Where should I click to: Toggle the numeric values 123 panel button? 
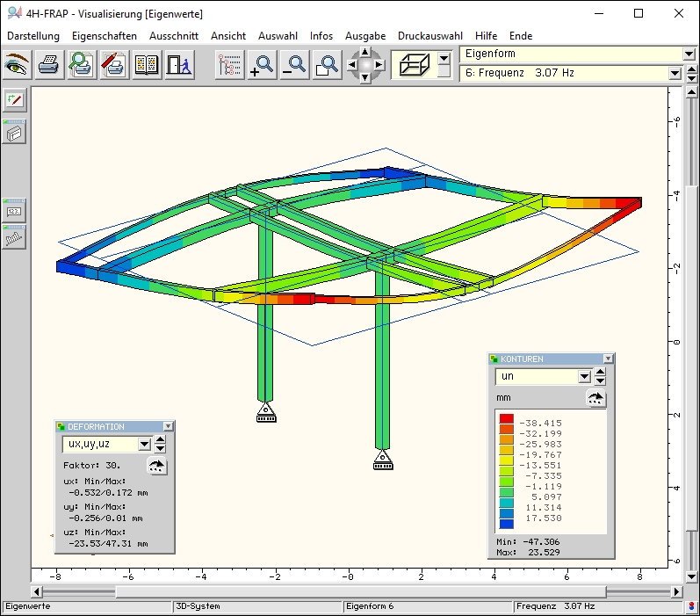coord(15,210)
